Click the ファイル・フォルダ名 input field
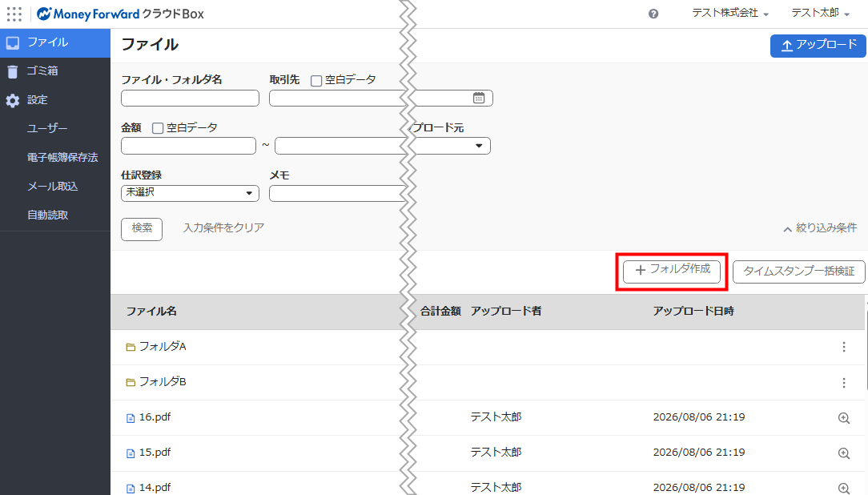Image resolution: width=868 pixels, height=495 pixels. tap(190, 98)
